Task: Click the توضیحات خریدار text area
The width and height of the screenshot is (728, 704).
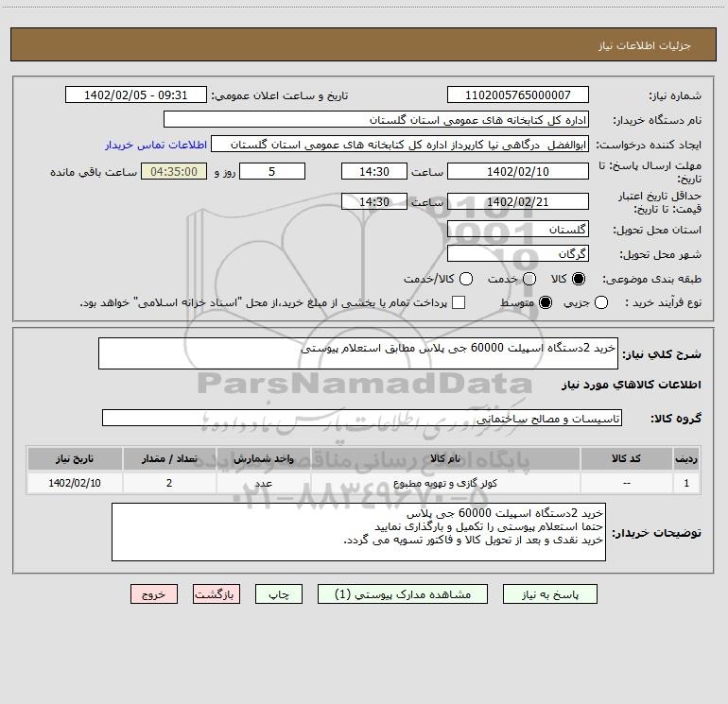Action: [x=358, y=532]
